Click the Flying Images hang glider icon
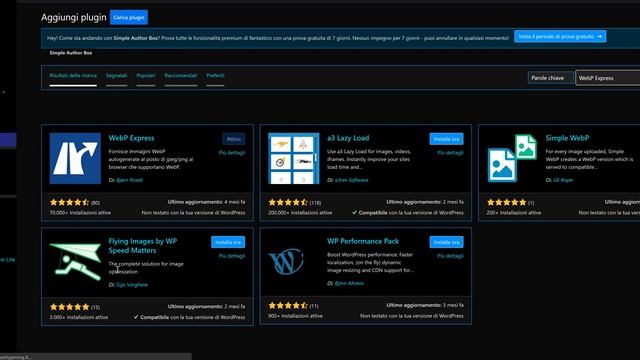 [75, 262]
